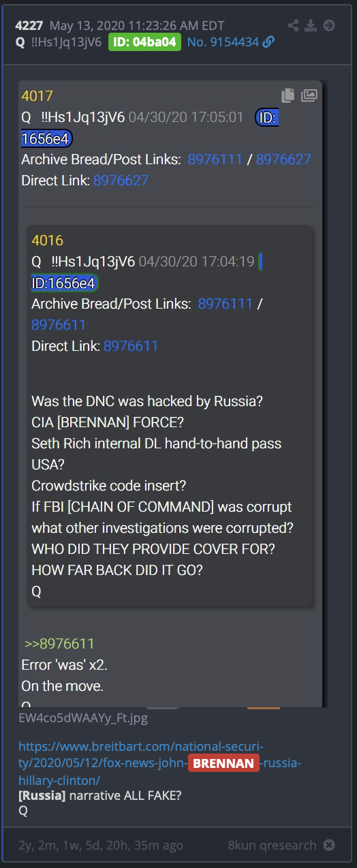The height and width of the screenshot is (868, 357).
Task: Open archive bread link 8976111 in post 4017
Action: click(x=215, y=159)
